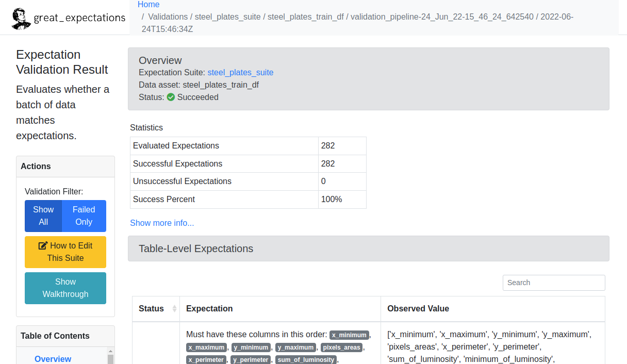
Task: Toggle the Failed Only validation filter
Action: pyautogui.click(x=84, y=216)
